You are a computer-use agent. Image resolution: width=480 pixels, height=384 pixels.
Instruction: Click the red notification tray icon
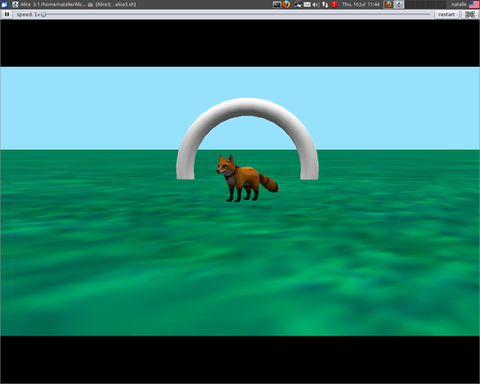[334, 4]
